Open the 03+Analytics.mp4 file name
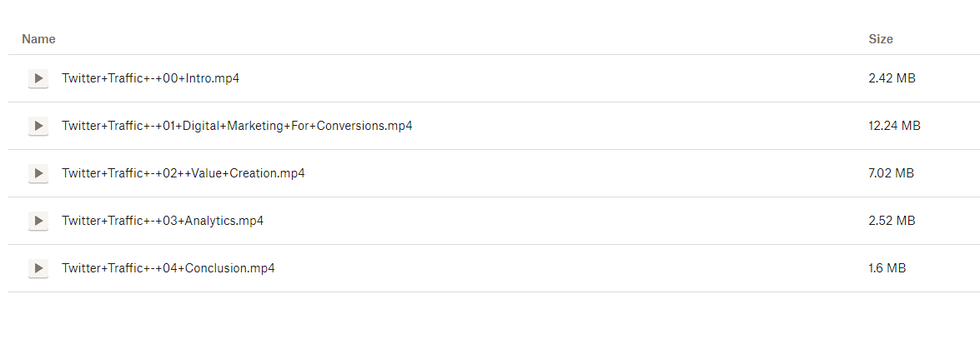The image size is (980, 339). [163, 221]
